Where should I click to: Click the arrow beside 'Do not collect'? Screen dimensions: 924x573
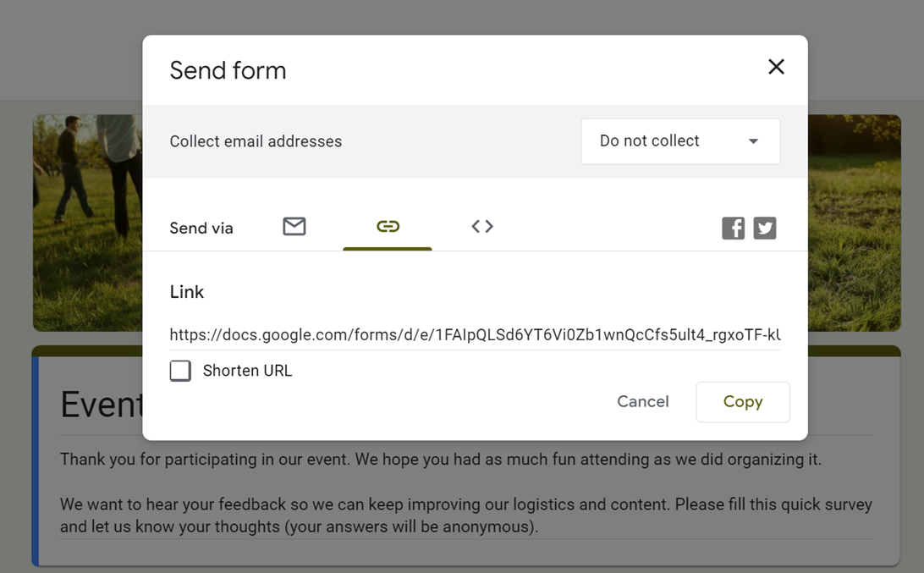point(752,142)
